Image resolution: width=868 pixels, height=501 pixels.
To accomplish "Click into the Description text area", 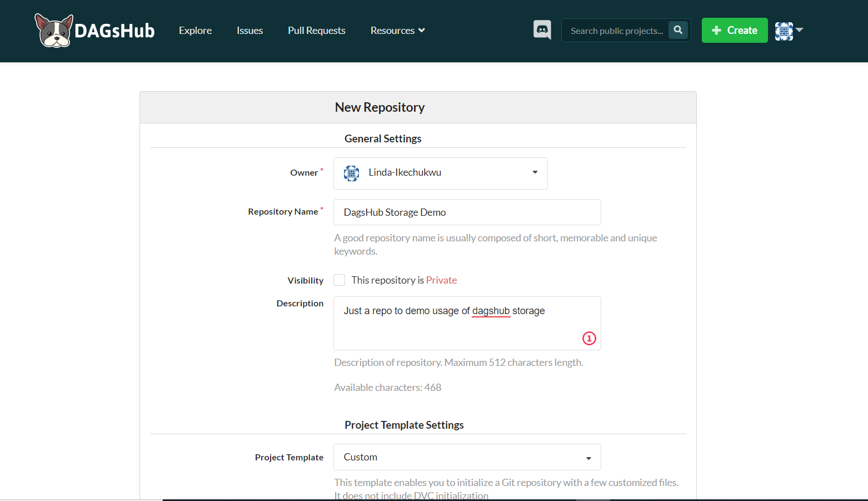I will tap(467, 323).
